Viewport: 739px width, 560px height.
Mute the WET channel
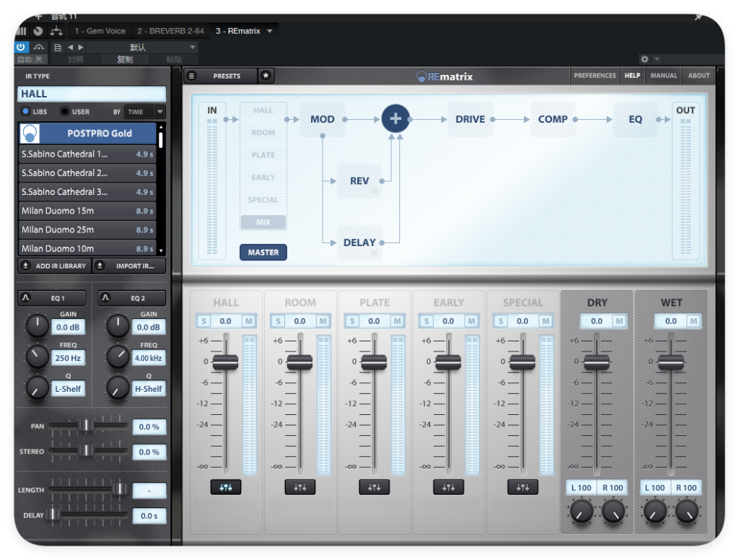[694, 321]
